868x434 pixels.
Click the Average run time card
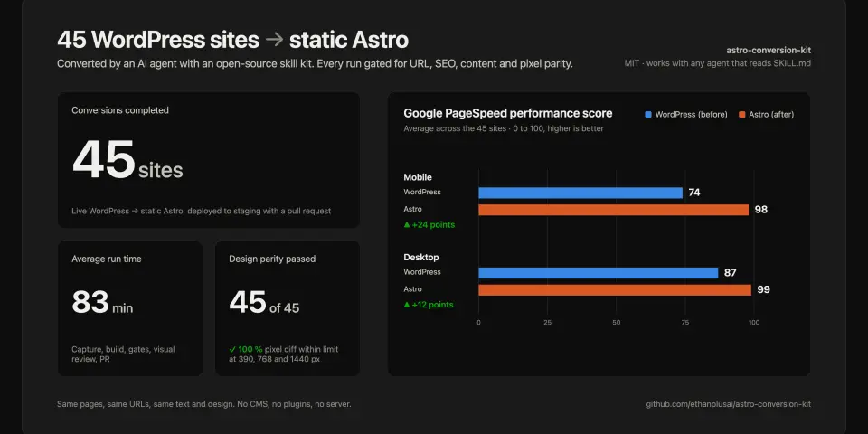[x=130, y=308]
